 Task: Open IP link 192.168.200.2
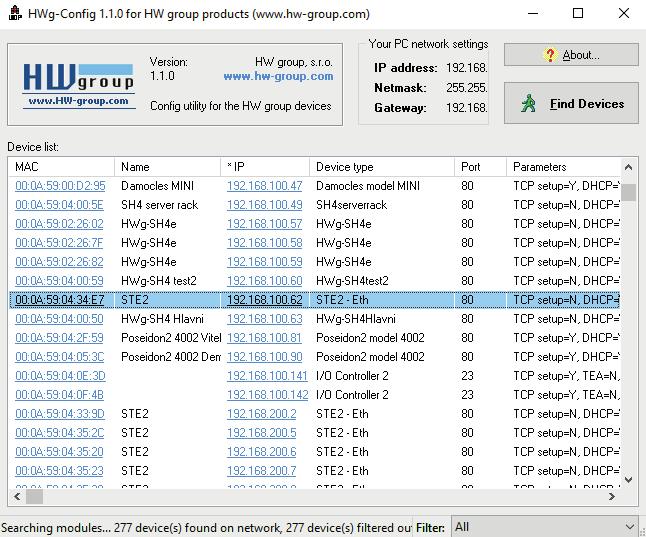262,413
